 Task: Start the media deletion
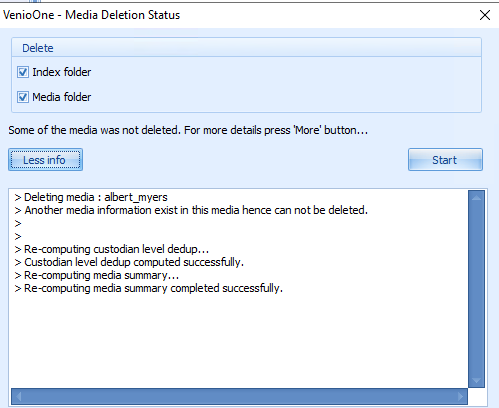(445, 160)
